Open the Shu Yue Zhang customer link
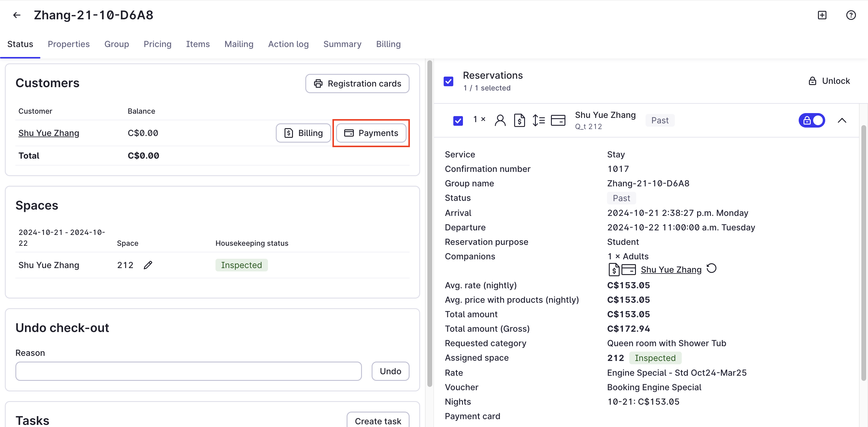This screenshot has width=868, height=427. (x=49, y=133)
